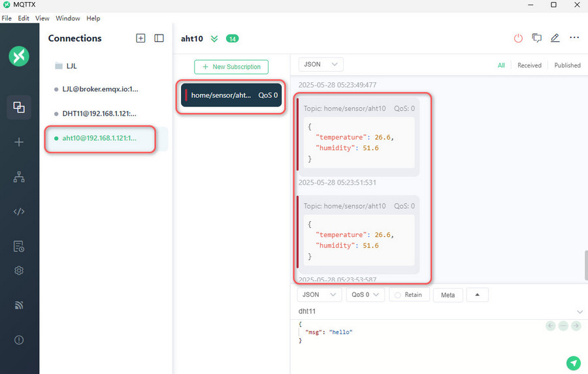Viewport: 588px width, 374px height.
Task: Open the Viewer icon in left sidebar
Action: [19, 177]
